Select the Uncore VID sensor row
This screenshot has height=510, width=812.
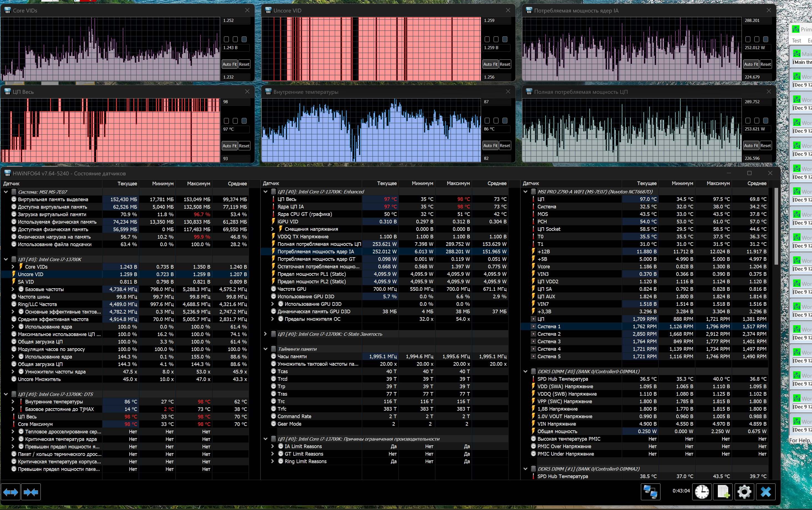(x=31, y=274)
